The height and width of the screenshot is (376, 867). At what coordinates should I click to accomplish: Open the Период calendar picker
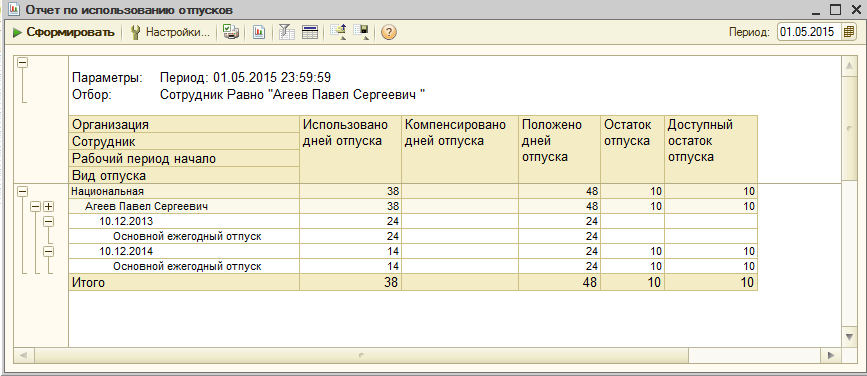point(849,32)
